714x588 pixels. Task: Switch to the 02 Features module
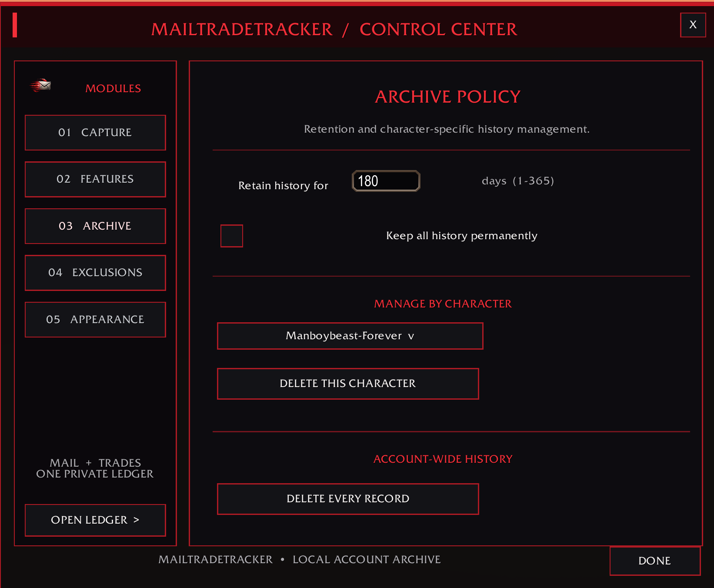tap(95, 179)
